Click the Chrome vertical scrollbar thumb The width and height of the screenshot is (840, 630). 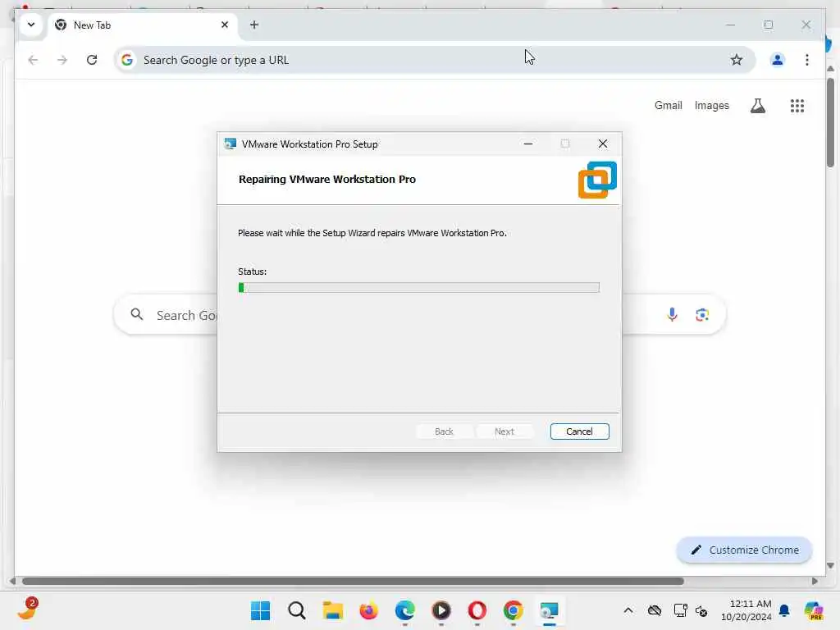pyautogui.click(x=830, y=123)
